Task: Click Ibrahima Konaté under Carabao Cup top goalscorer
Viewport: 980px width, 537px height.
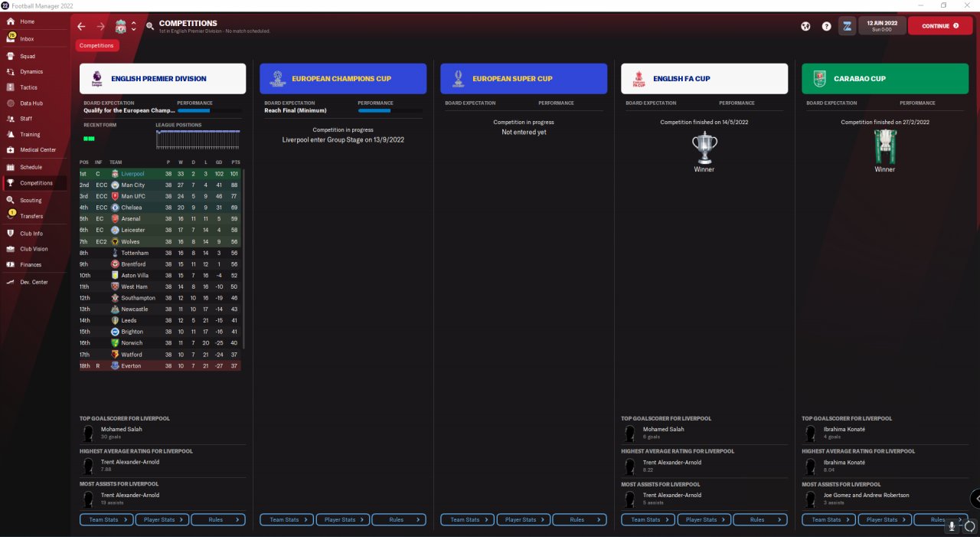Action: (844, 429)
